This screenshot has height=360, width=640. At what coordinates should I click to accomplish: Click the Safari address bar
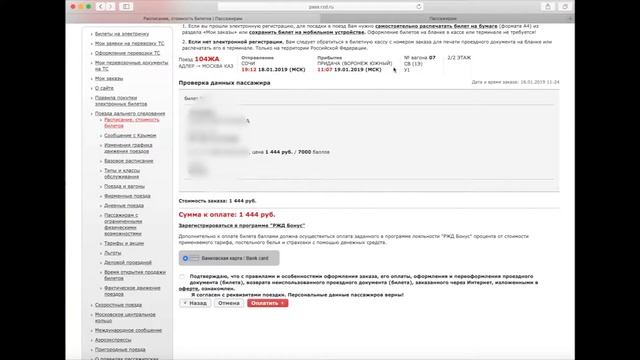[x=321, y=7]
